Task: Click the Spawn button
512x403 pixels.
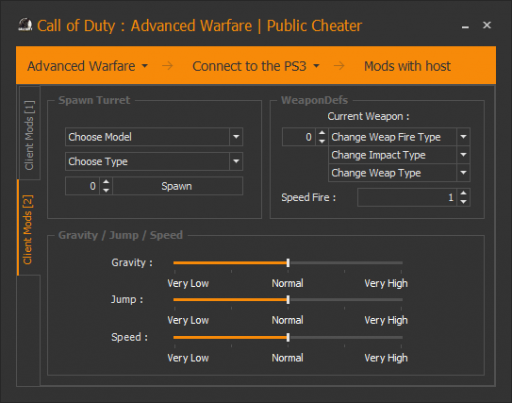Action: 177,186
